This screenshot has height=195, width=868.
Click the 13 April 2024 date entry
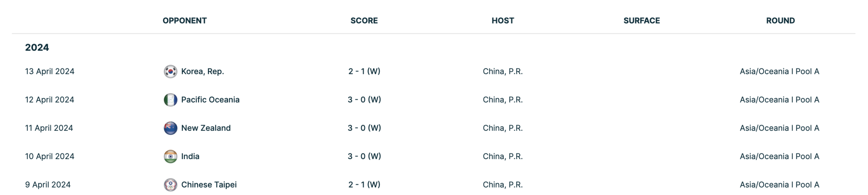point(50,71)
